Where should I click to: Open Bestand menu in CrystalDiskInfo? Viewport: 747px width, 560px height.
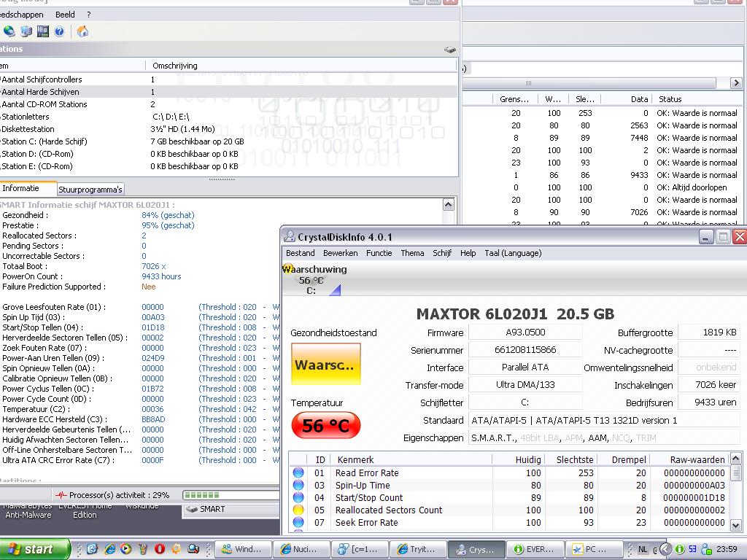[300, 253]
